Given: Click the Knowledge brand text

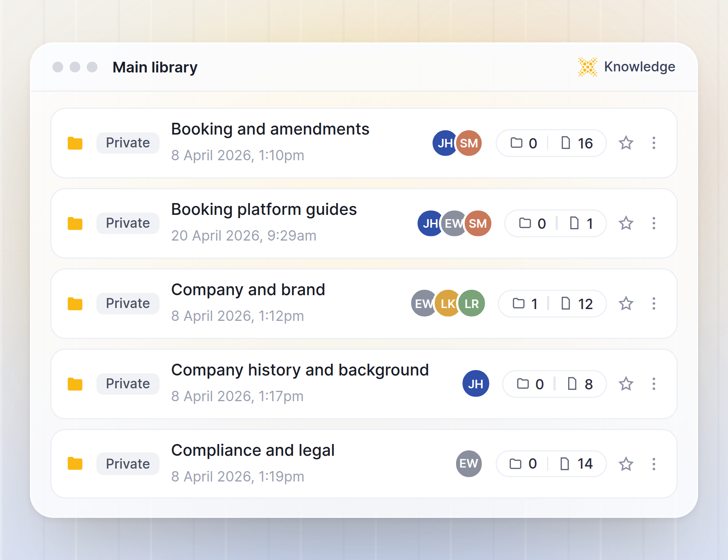Looking at the screenshot, I should pos(639,67).
